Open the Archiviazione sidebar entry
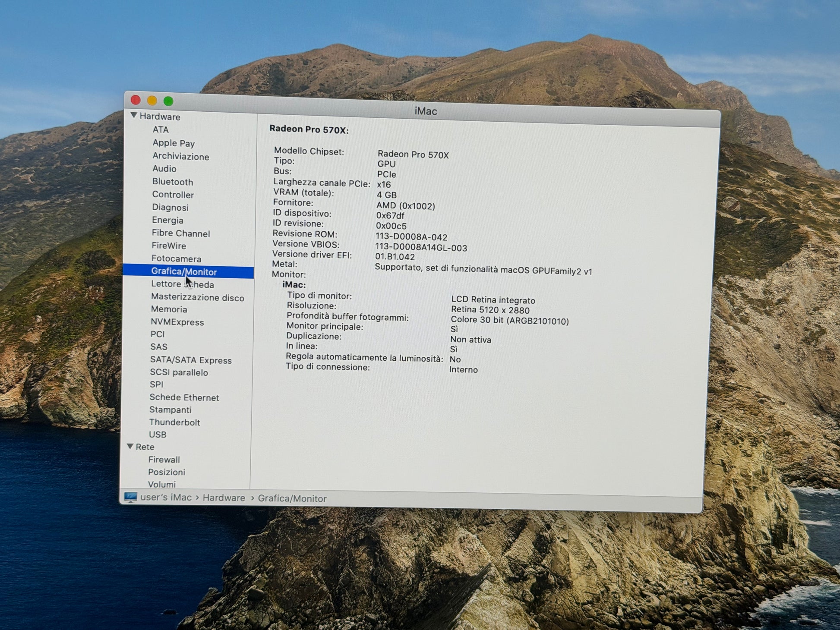Screen dimensions: 840x630 click(x=180, y=156)
